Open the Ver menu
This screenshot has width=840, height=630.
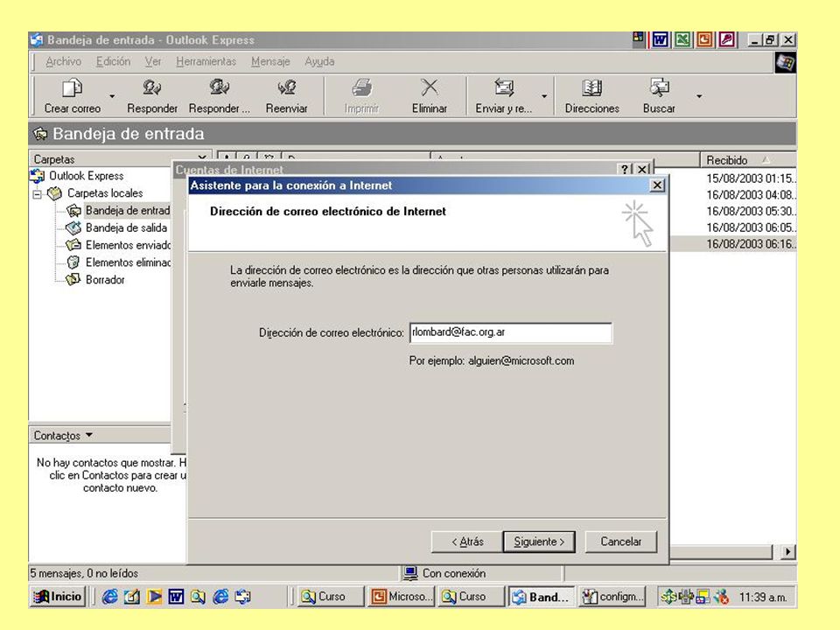pos(152,61)
